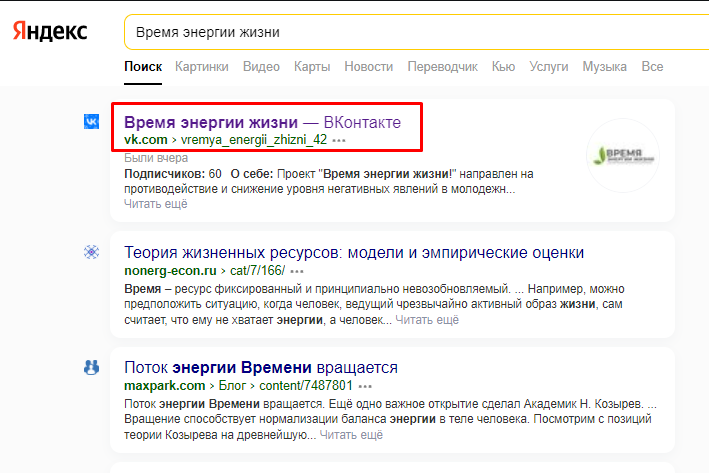This screenshot has height=473, width=709.
Task: Open the Время энергии жизни group logo thumbnail
Action: point(623,155)
